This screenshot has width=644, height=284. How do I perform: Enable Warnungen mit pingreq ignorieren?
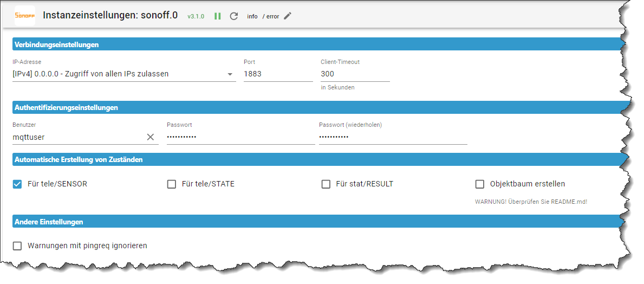click(17, 246)
